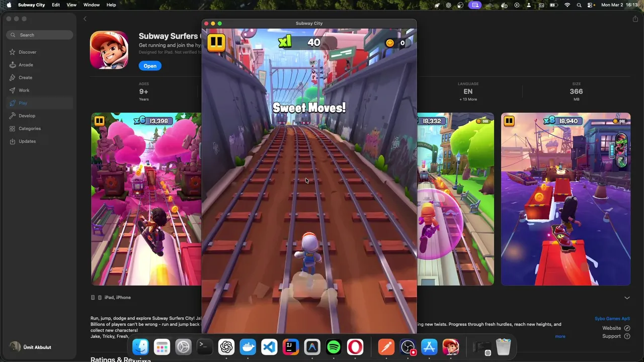644x362 pixels.
Task: Open App Store from the Dock
Action: point(429,347)
